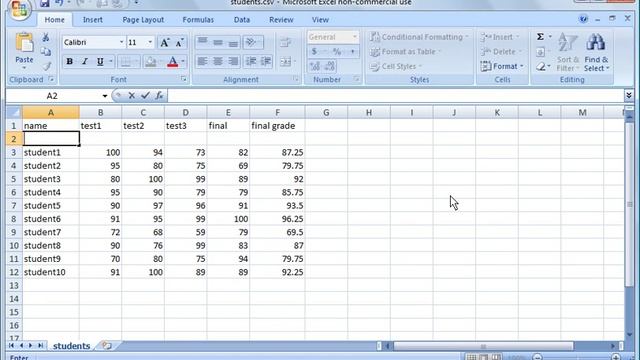Switch to the View tab
Screen dimensions: 640x360
pyautogui.click(x=320, y=20)
